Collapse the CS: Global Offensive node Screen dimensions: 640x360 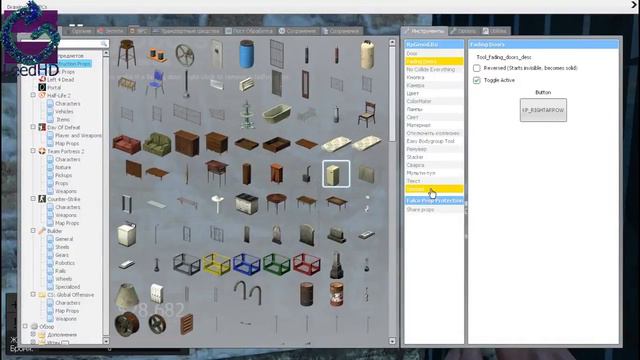click(x=33, y=294)
